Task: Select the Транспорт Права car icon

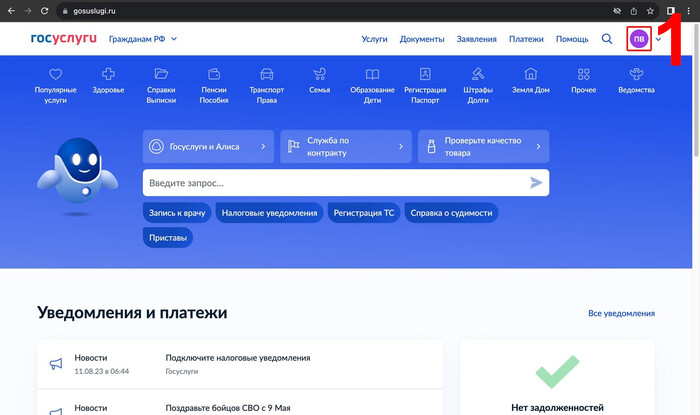Action: coord(267,75)
